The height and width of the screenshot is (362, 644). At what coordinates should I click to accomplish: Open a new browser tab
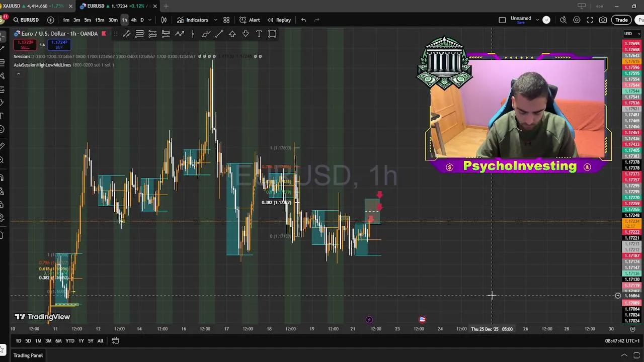(166, 6)
